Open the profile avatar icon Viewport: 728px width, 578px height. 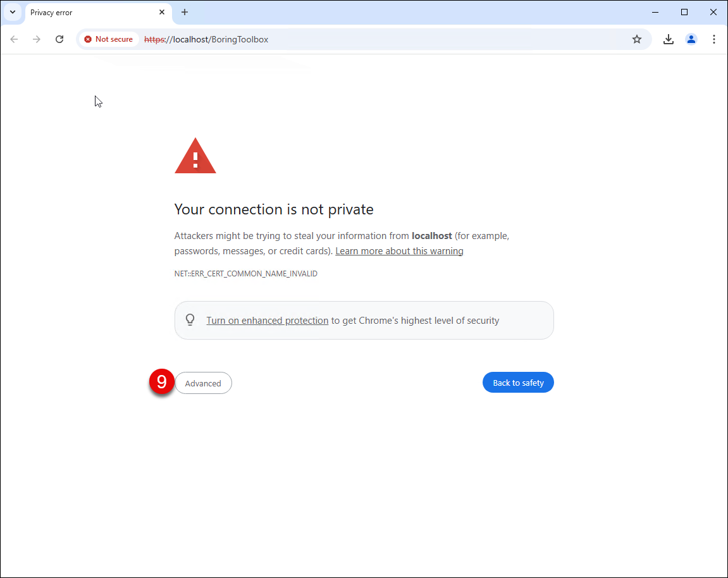(x=691, y=39)
